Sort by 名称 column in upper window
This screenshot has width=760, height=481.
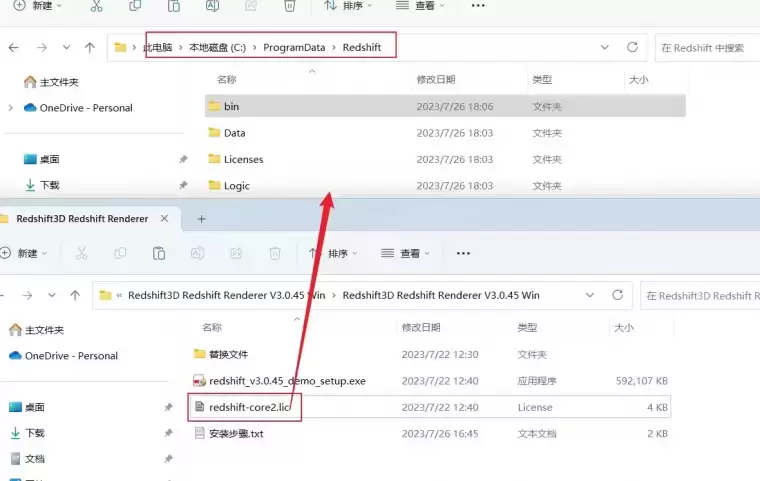click(226, 80)
